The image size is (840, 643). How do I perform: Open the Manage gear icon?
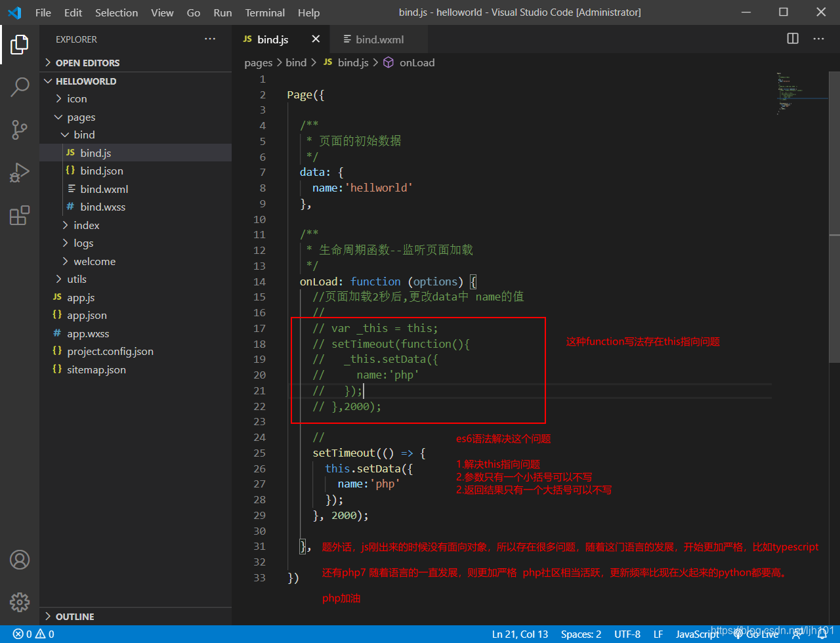[20, 602]
